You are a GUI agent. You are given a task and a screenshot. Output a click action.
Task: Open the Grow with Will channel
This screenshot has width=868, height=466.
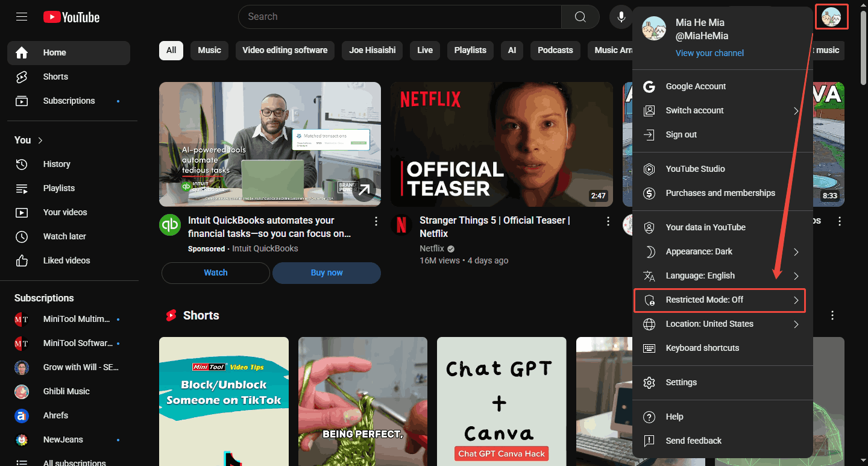[x=69, y=367]
